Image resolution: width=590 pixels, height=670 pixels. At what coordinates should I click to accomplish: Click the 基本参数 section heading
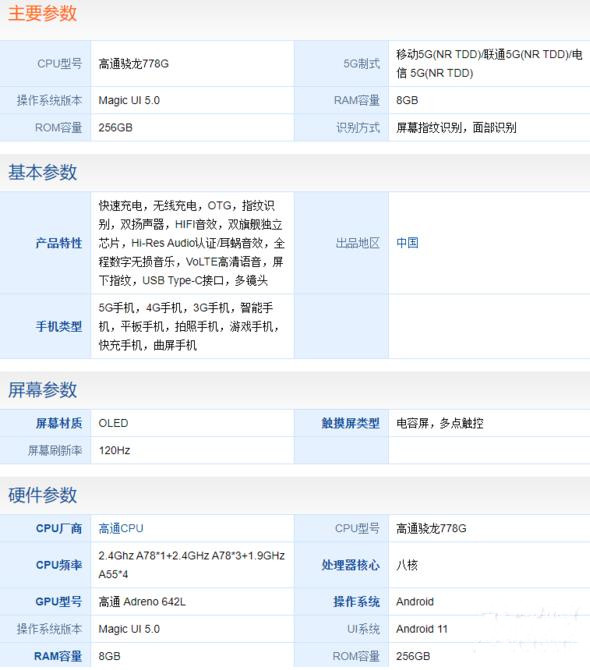point(43,172)
